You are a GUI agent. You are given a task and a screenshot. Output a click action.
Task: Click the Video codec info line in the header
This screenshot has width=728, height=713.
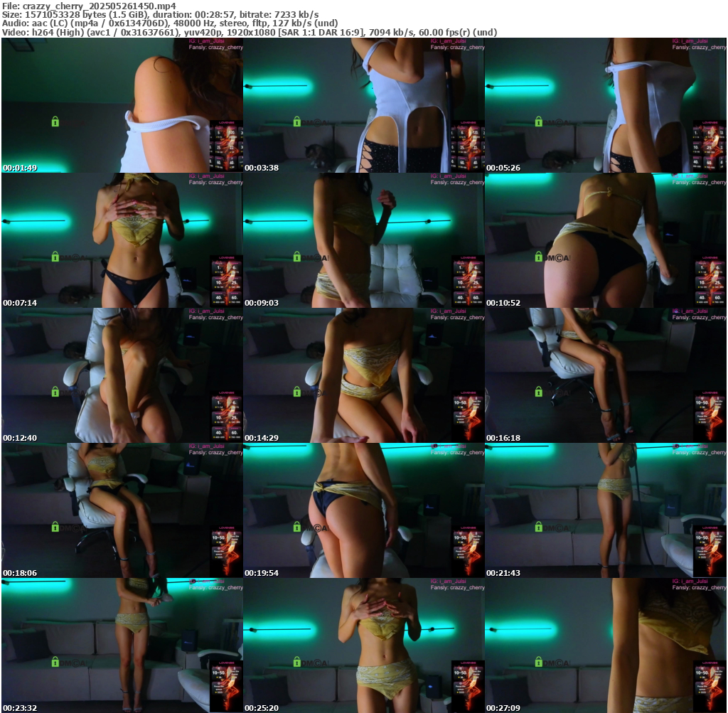tap(249, 32)
